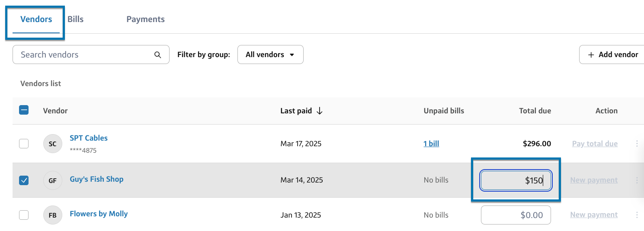
Task: Toggle the select-all vendors header checkbox
Action: pyautogui.click(x=24, y=110)
